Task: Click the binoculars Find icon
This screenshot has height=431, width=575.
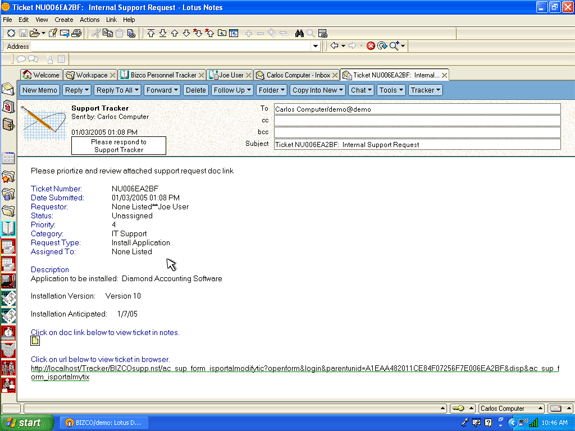Action: (299, 33)
